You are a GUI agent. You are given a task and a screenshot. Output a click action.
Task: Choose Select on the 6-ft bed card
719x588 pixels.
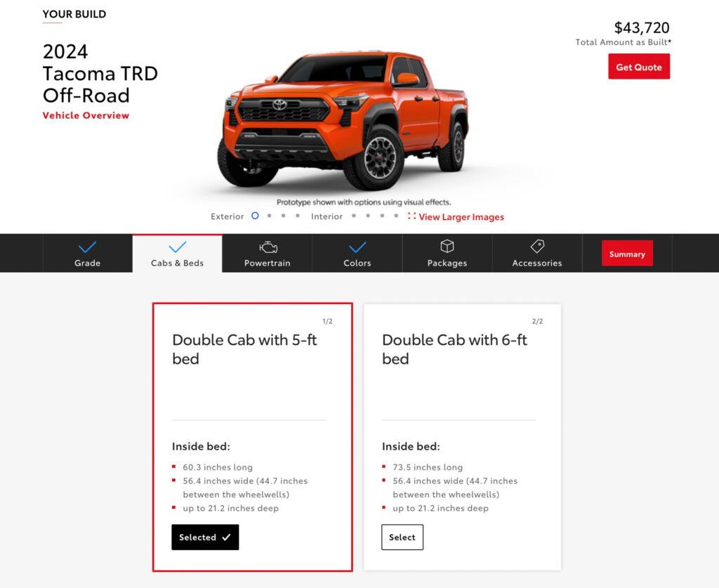pyautogui.click(x=402, y=537)
